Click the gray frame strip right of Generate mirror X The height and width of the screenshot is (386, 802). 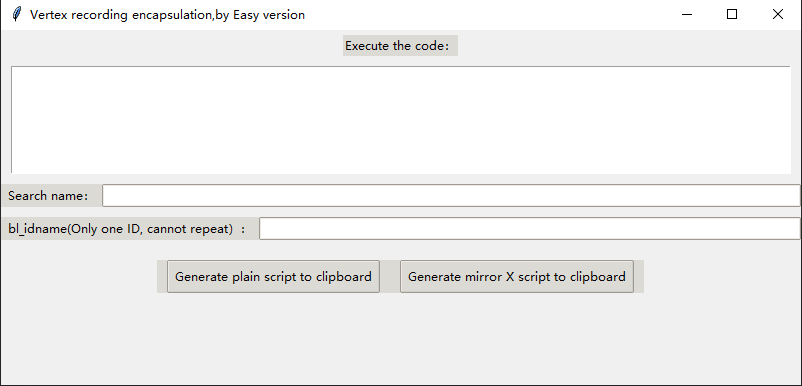click(x=639, y=277)
